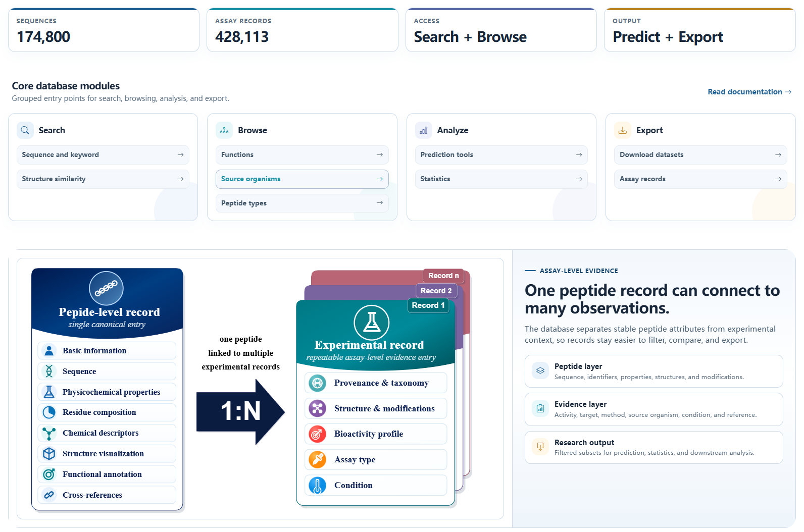Click the Physicochemical properties label

point(111,392)
